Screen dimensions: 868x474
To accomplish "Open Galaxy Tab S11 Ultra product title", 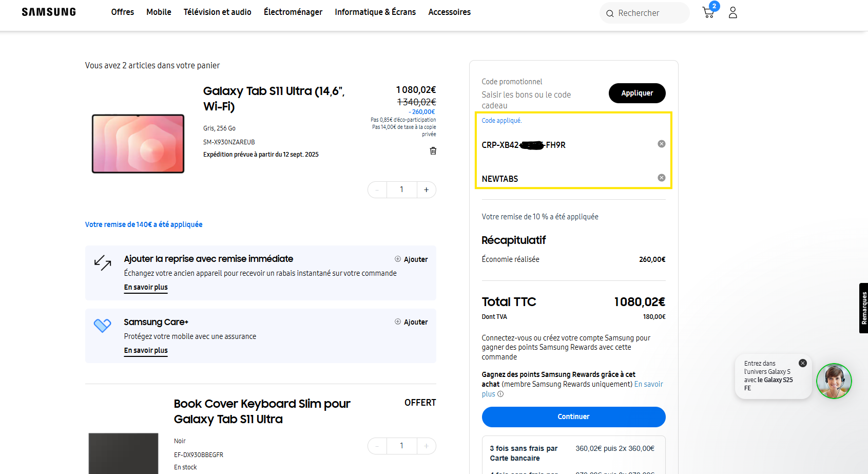I will tap(274, 99).
